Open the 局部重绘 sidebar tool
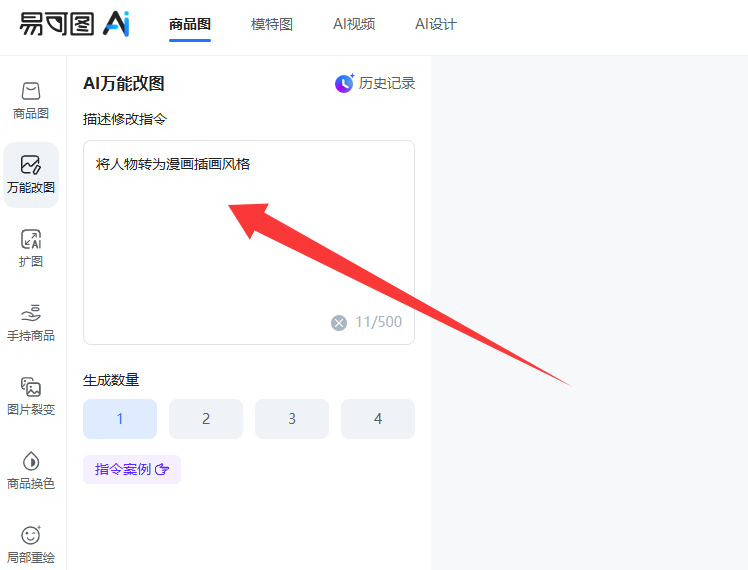 [x=30, y=544]
